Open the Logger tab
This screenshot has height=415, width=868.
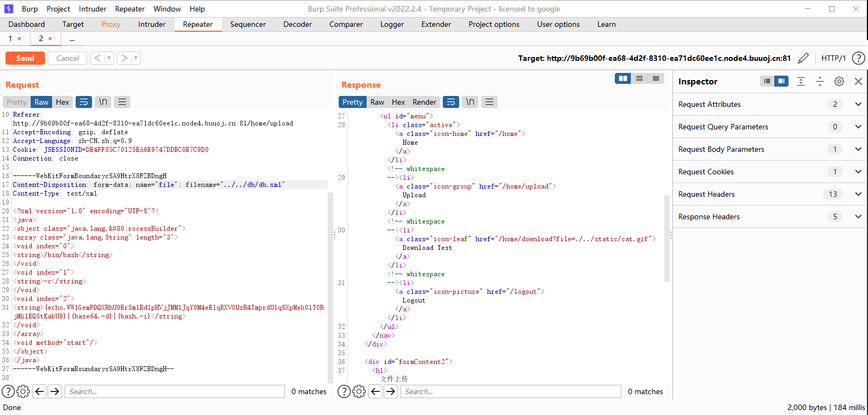click(x=392, y=24)
